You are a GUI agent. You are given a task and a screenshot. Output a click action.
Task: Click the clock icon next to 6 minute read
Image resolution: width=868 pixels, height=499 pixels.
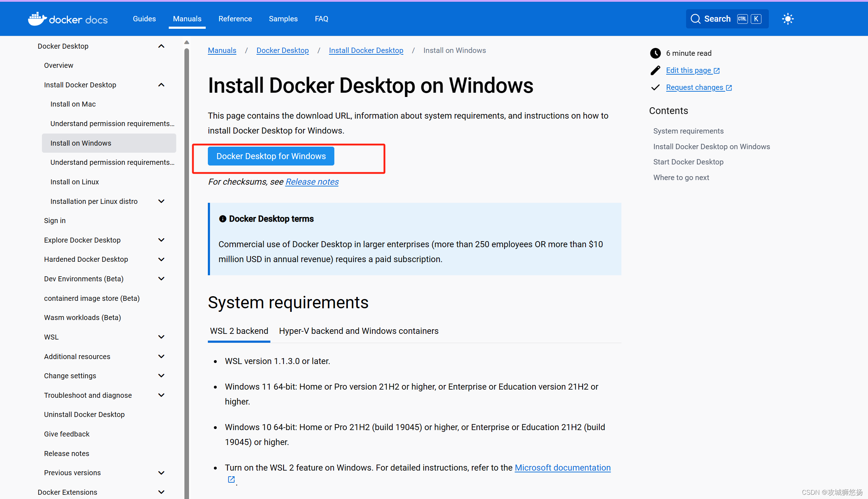coord(656,53)
